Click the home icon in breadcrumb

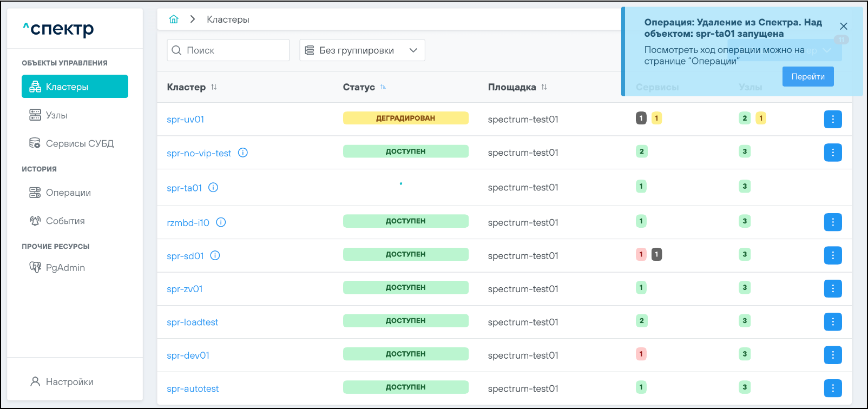pyautogui.click(x=173, y=19)
